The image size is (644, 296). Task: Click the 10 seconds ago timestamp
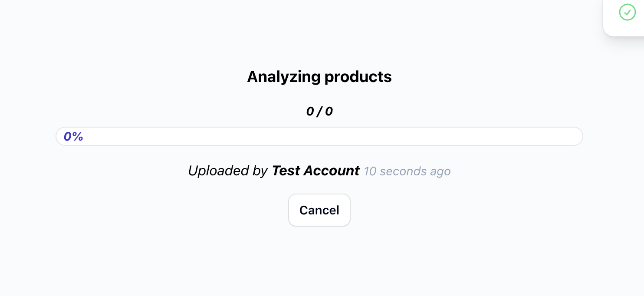point(407,171)
